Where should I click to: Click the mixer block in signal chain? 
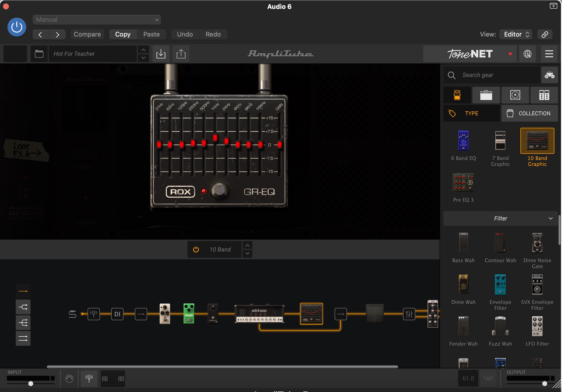point(409,314)
